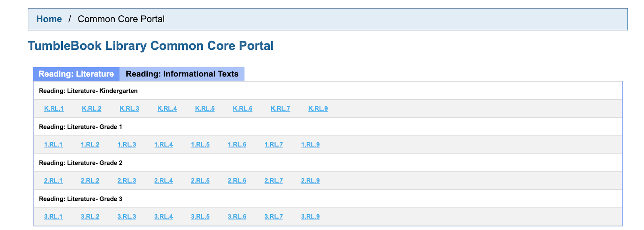Click the K.RL.7 kindergarten standard
This screenshot has width=644, height=230.
[x=281, y=109]
